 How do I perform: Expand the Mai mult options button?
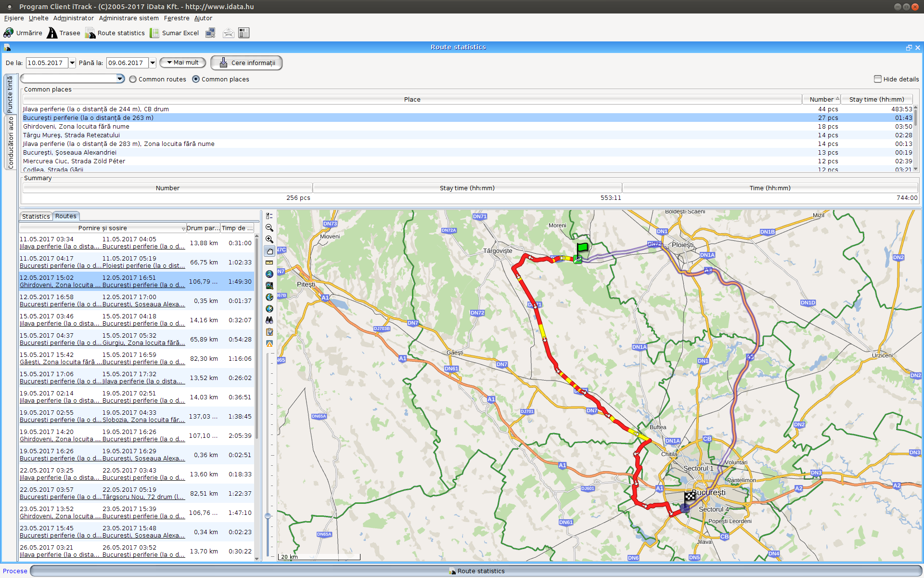coord(183,63)
